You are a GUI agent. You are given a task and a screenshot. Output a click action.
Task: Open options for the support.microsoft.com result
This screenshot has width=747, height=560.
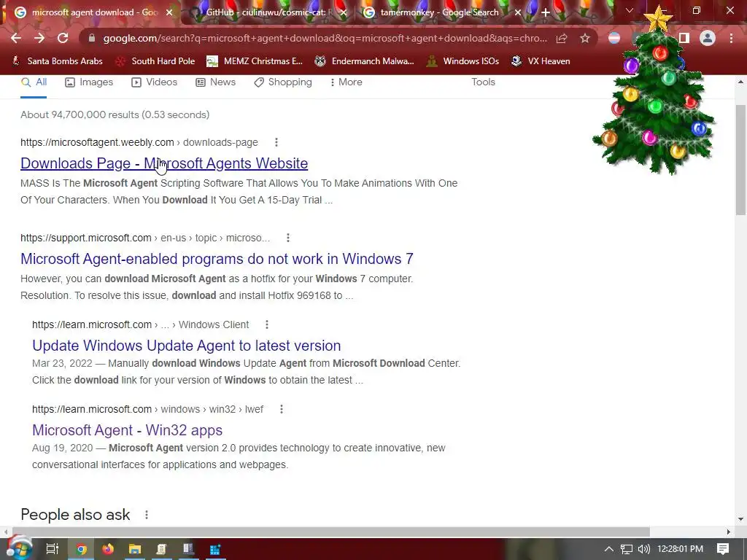(287, 238)
